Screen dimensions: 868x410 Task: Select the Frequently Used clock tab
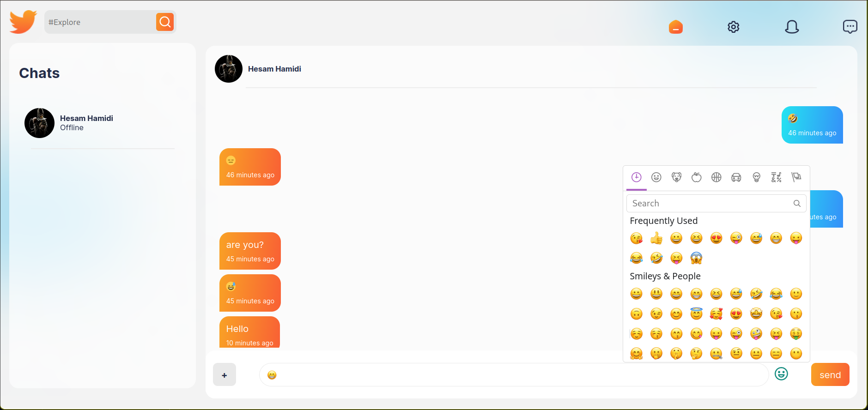tap(637, 177)
